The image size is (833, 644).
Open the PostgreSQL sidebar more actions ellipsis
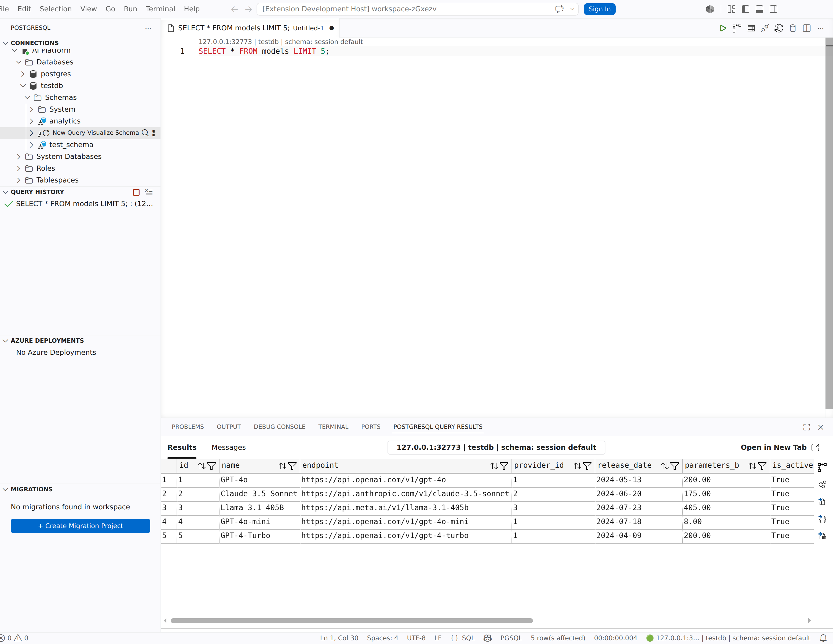pos(148,28)
